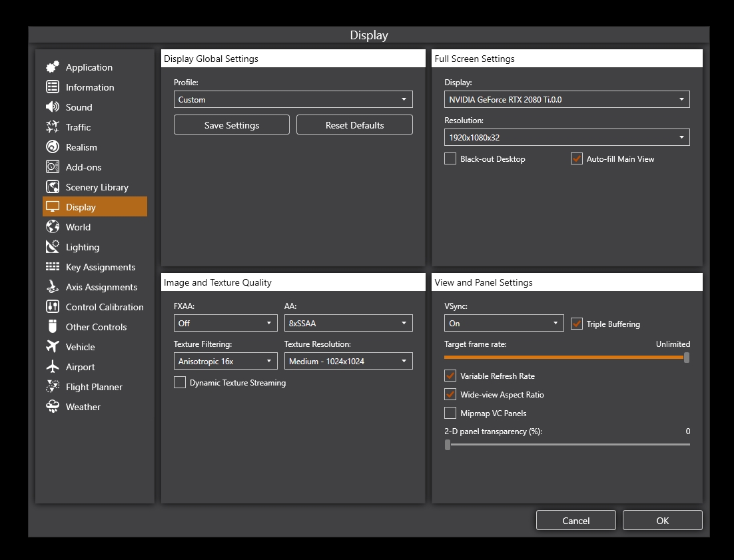The width and height of the screenshot is (734, 560).
Task: Open Realism settings using the gauge icon
Action: (x=53, y=146)
